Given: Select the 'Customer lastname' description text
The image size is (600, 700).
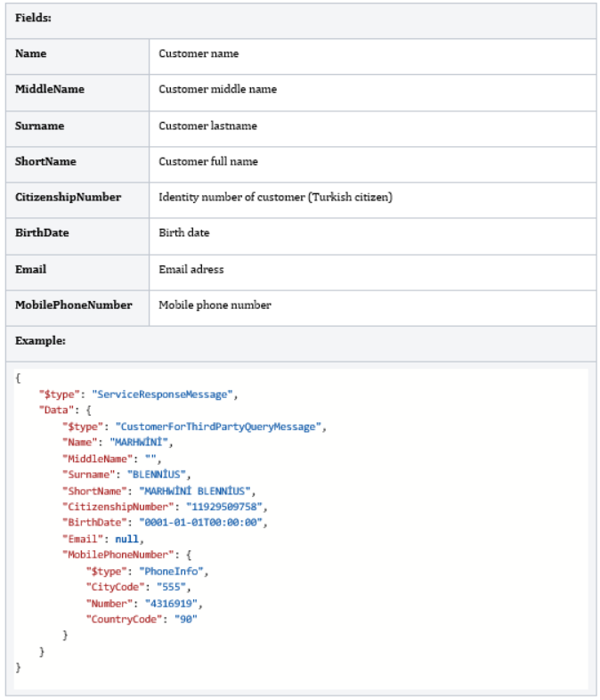Looking at the screenshot, I should coord(207,126).
